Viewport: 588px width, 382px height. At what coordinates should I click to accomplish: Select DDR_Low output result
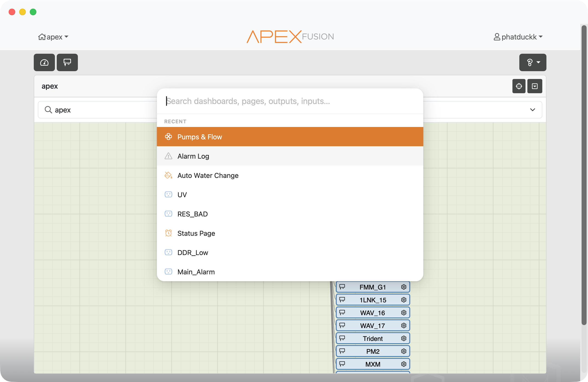click(x=290, y=252)
